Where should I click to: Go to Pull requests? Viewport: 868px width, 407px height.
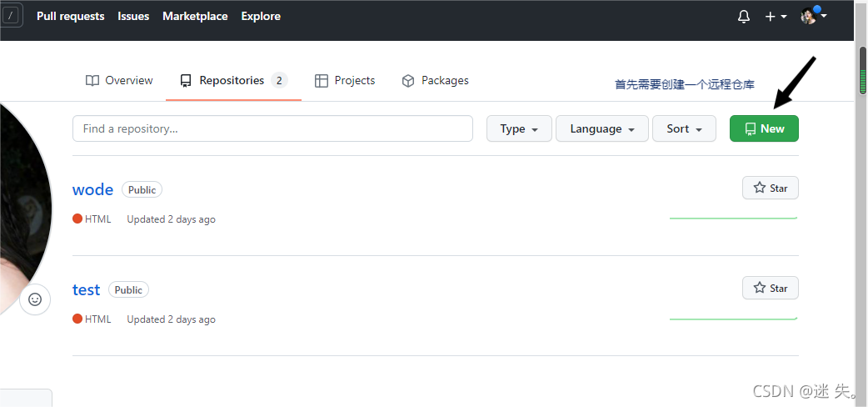70,16
